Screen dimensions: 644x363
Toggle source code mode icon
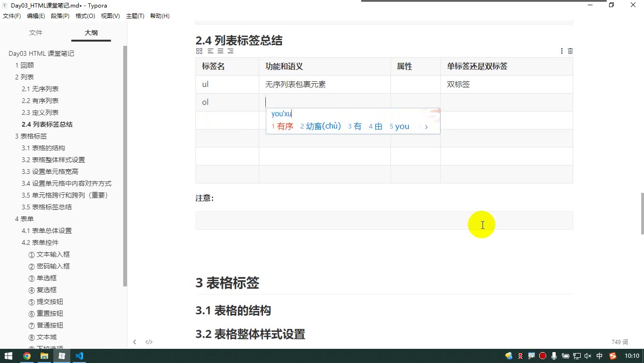click(149, 342)
